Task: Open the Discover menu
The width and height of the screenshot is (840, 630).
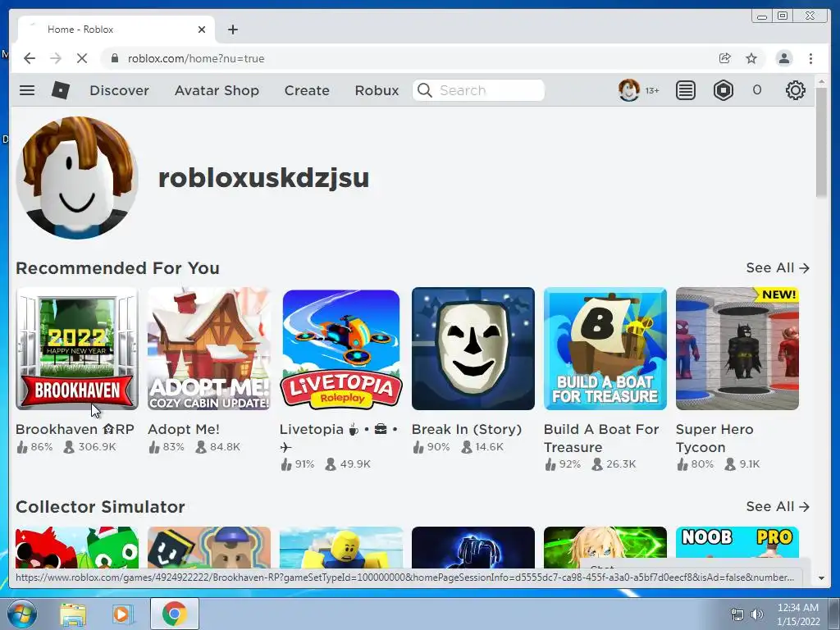Action: [119, 90]
